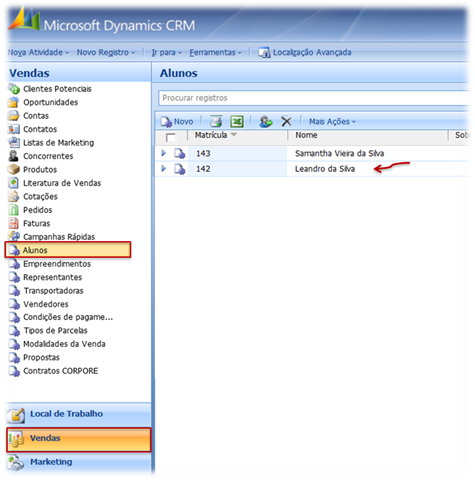Click the Nome column header
The height and width of the screenshot is (480, 475).
tap(306, 135)
